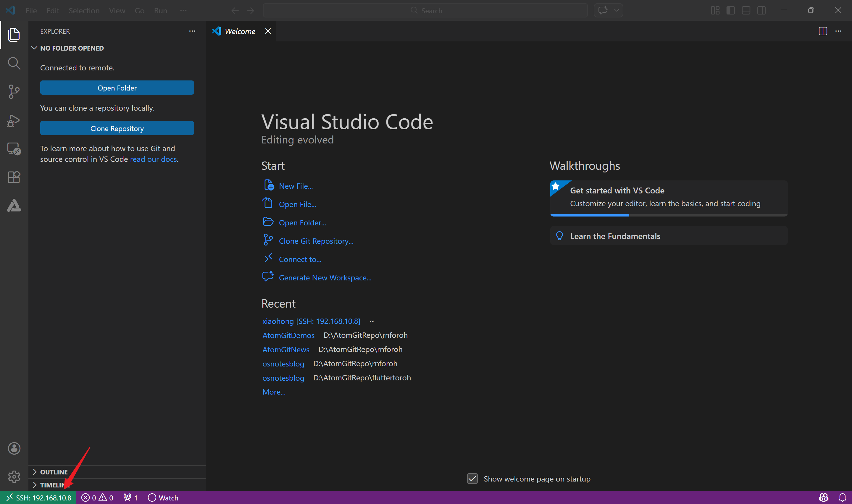
Task: Open the Customize Layout icon
Action: click(715, 11)
